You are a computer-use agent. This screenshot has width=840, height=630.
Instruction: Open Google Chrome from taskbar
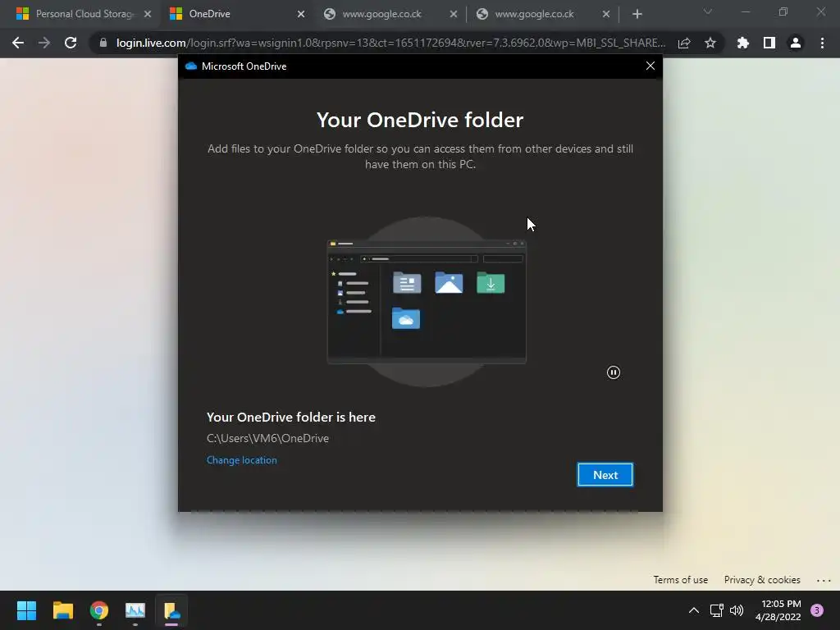coord(99,610)
